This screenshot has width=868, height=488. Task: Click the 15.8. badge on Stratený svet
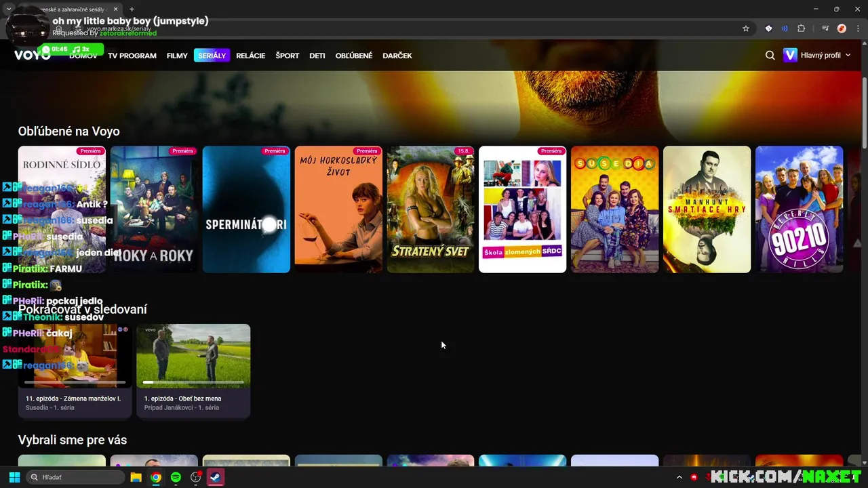pyautogui.click(x=464, y=151)
